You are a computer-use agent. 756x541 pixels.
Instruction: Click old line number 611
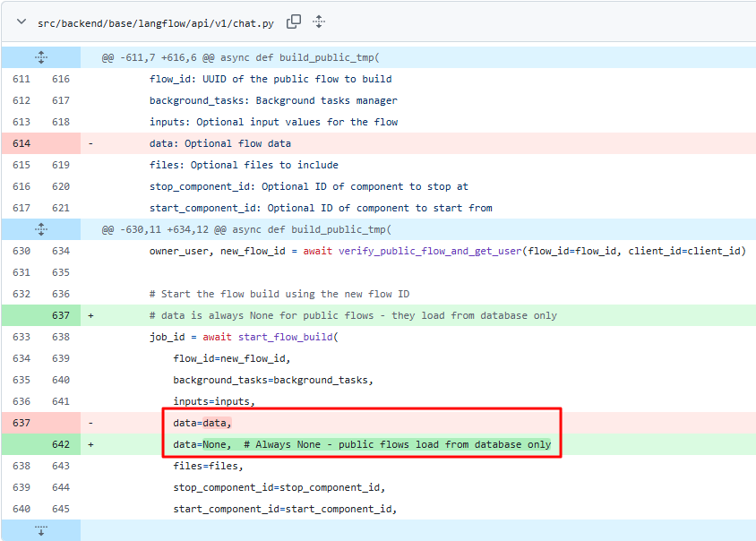[x=21, y=79]
